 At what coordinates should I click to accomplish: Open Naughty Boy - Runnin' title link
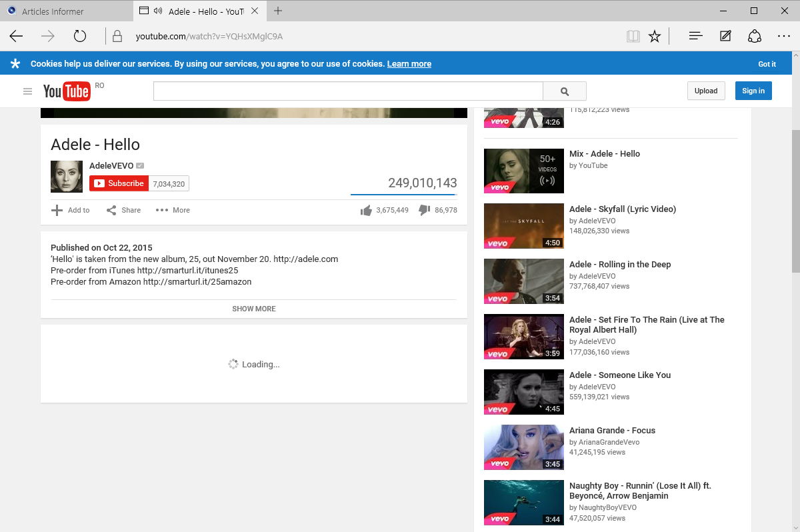(x=640, y=491)
